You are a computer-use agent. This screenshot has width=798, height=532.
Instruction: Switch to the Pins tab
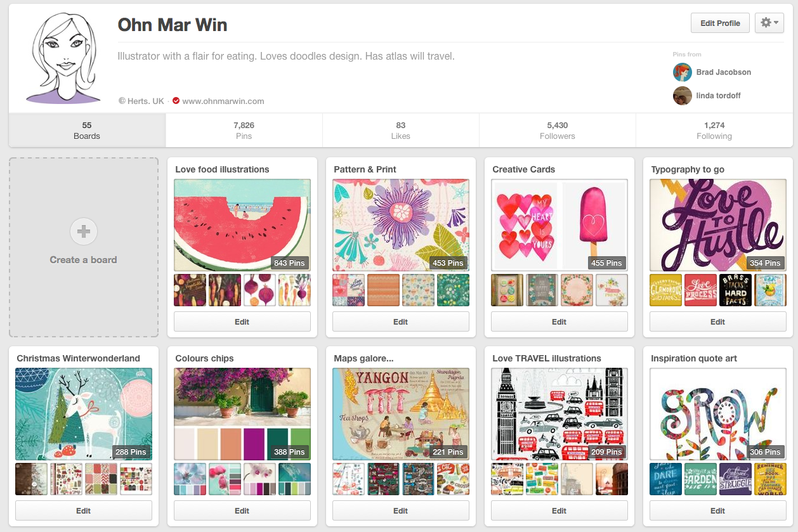(244, 130)
